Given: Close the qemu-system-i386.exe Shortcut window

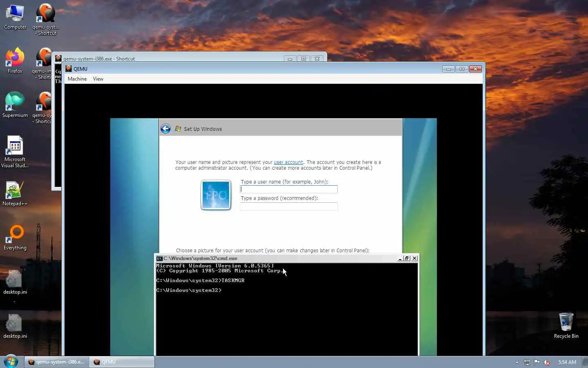Looking at the screenshot, I should tap(317, 59).
